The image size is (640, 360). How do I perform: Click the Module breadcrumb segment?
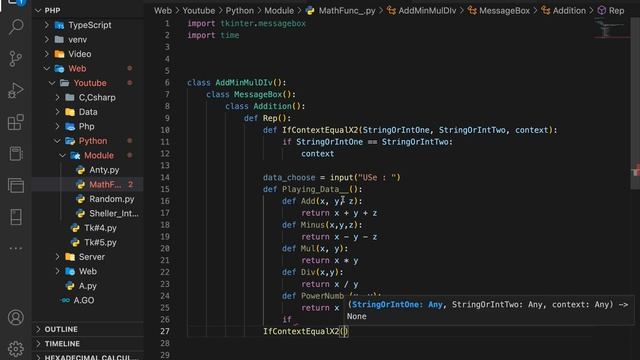pyautogui.click(x=279, y=11)
